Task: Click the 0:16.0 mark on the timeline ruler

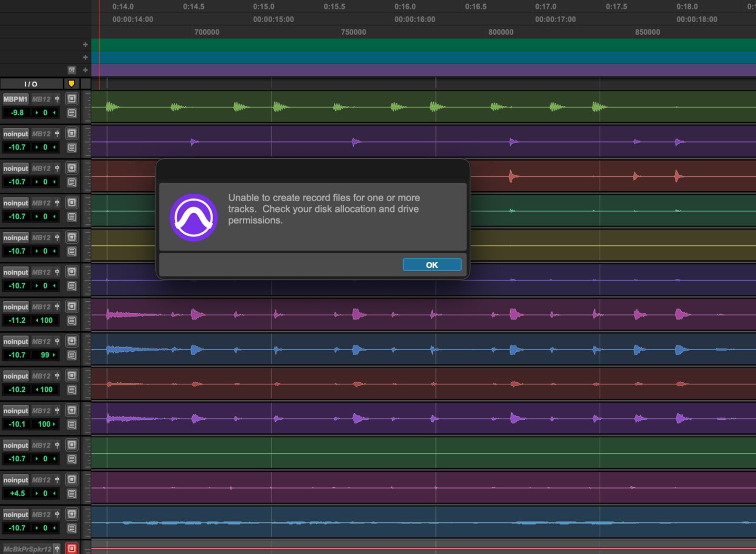Action: tap(405, 6)
